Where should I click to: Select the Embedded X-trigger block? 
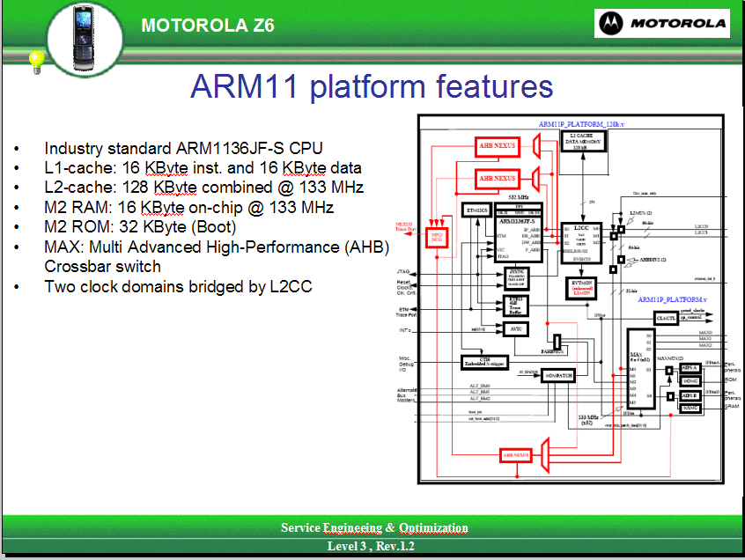[x=484, y=363]
